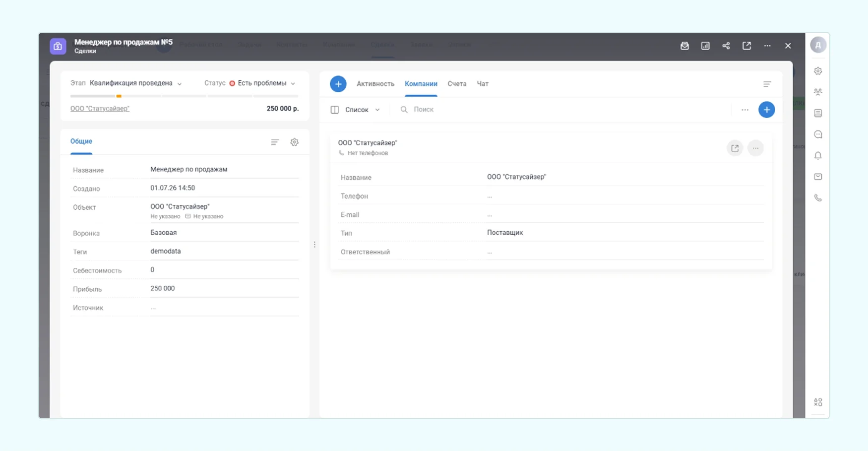
Task: Switch to the Активность tab
Action: [375, 84]
